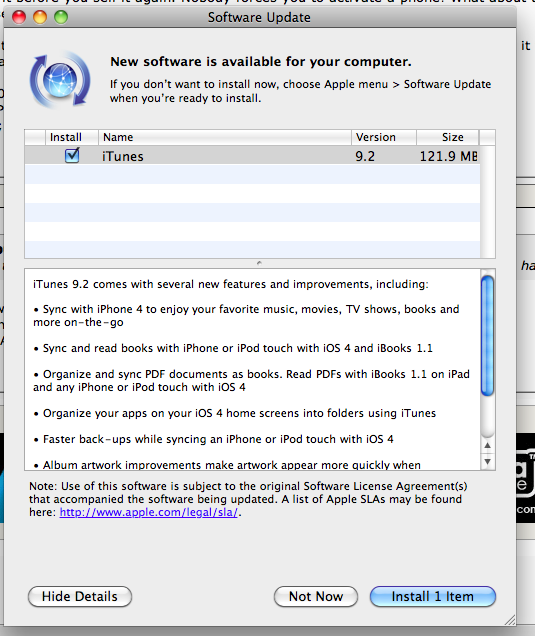Click 'Faster back-ups while syncing' bullet
The height and width of the screenshot is (636, 535).
(213, 439)
